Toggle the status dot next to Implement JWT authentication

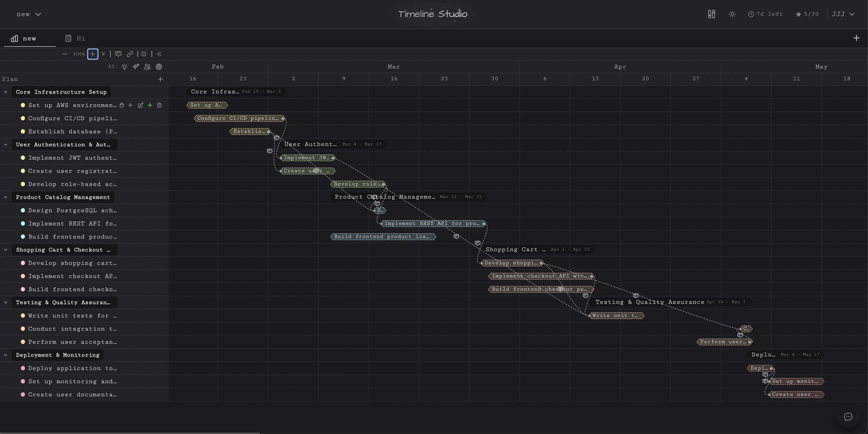23,158
